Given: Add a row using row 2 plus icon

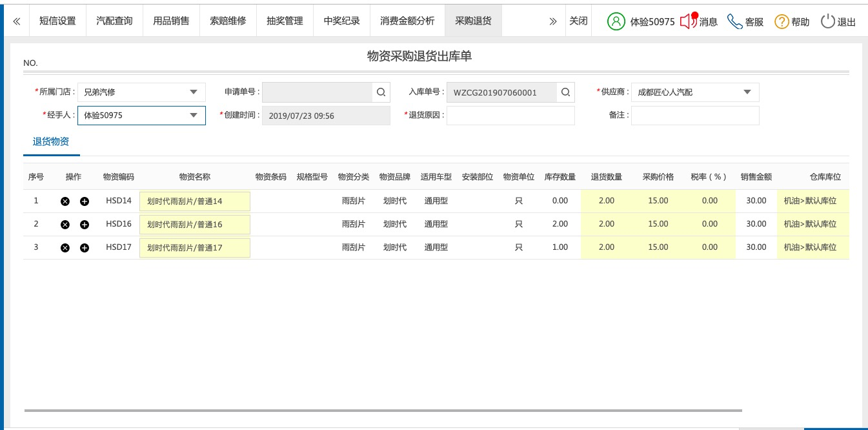Looking at the screenshot, I should coord(85,225).
